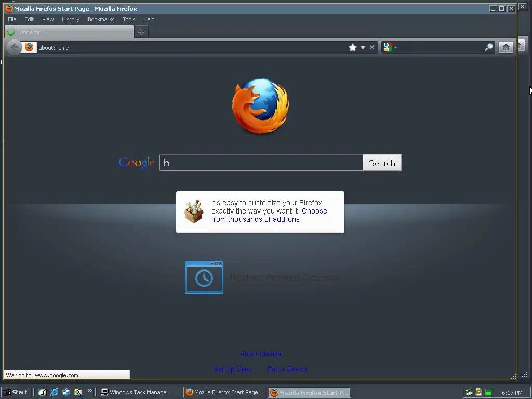
Task: Click the network tray icon
Action: point(469,392)
